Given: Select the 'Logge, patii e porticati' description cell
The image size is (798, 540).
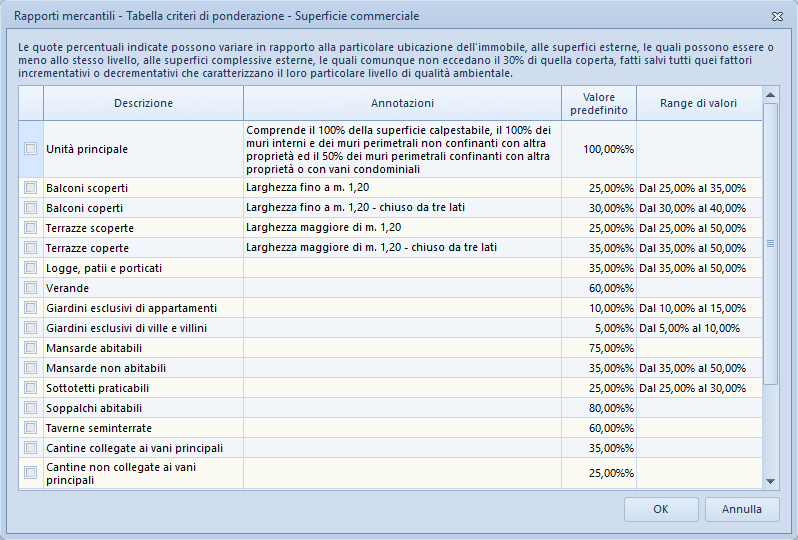Looking at the screenshot, I should pos(144,268).
